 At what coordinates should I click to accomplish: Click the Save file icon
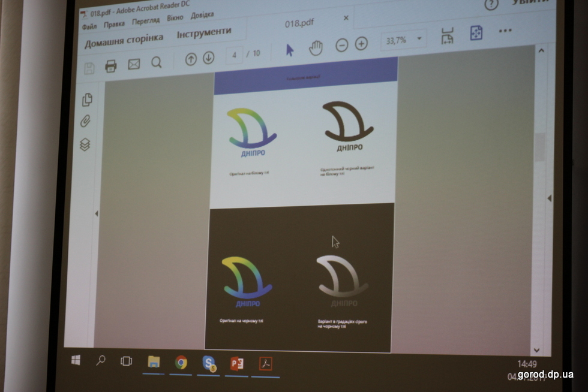pyautogui.click(x=89, y=68)
